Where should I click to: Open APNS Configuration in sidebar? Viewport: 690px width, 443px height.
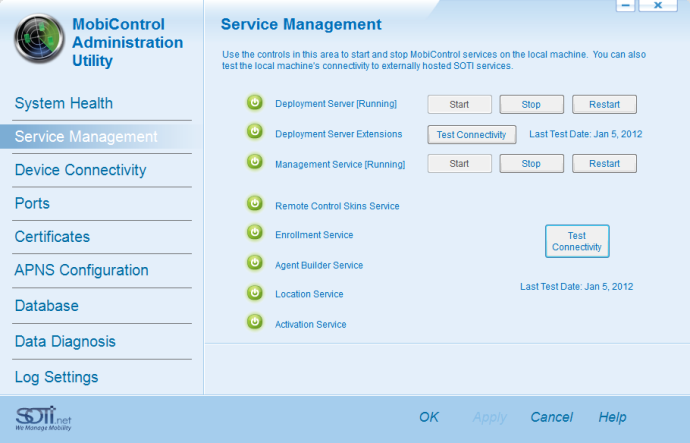81,271
